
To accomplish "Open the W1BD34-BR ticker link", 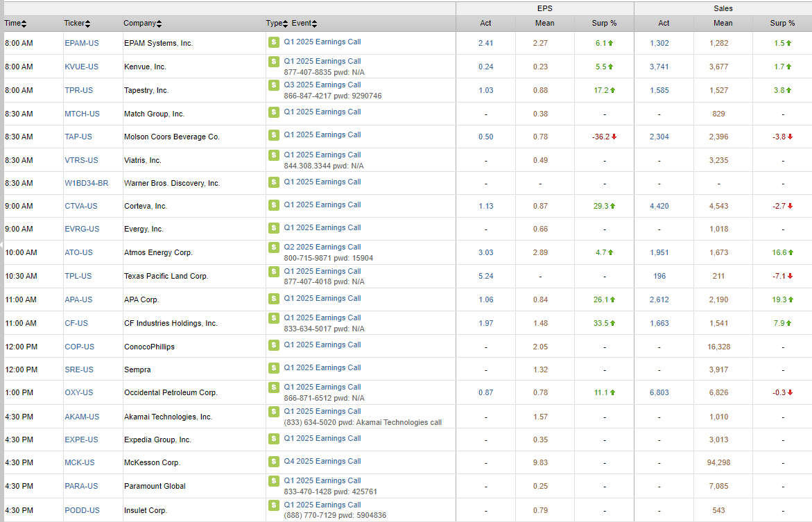I will pyautogui.click(x=87, y=183).
